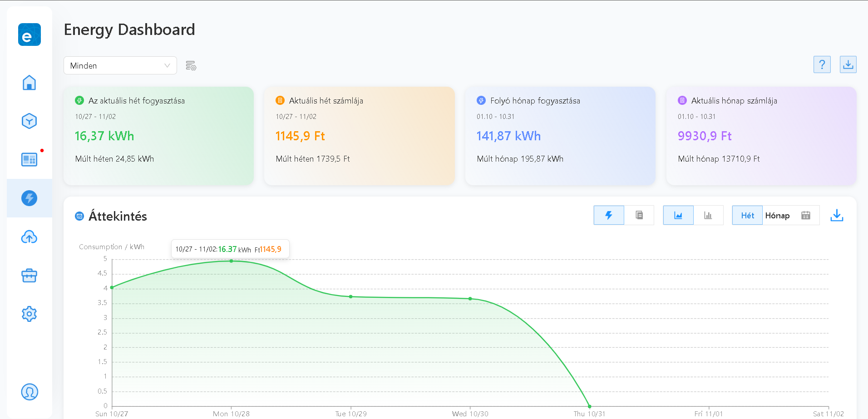Viewport: 868px width, 419px height.
Task: Click the Mon 10/28 data point on chart
Action: pos(232,261)
